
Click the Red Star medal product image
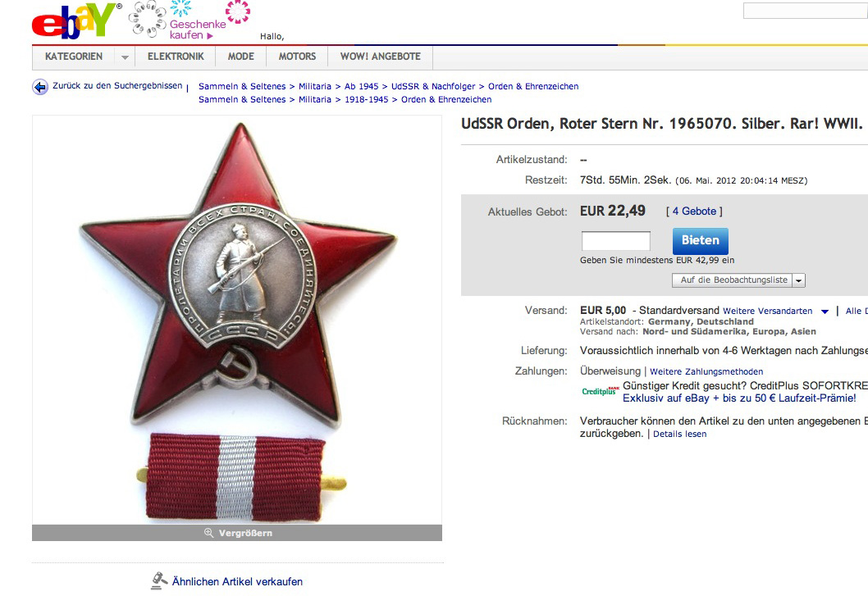click(237, 320)
